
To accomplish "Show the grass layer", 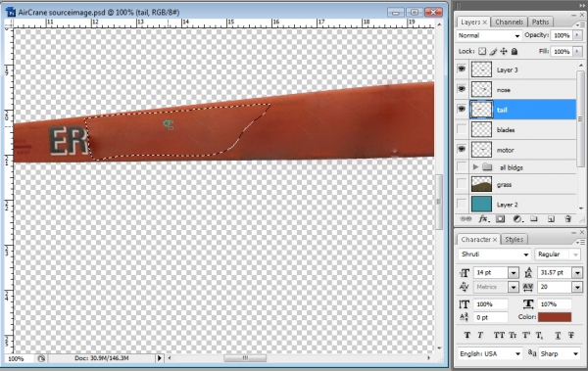I will (462, 184).
